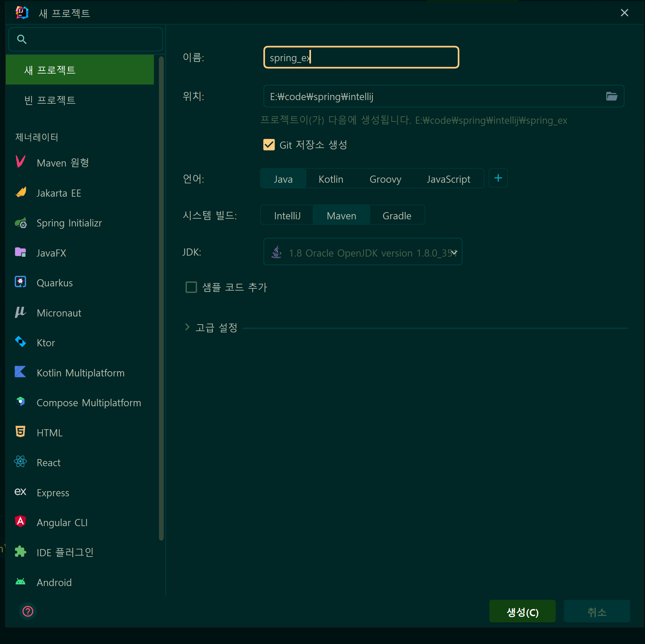645x644 pixels.
Task: Click the Micronaut mu icon
Action: tap(20, 312)
